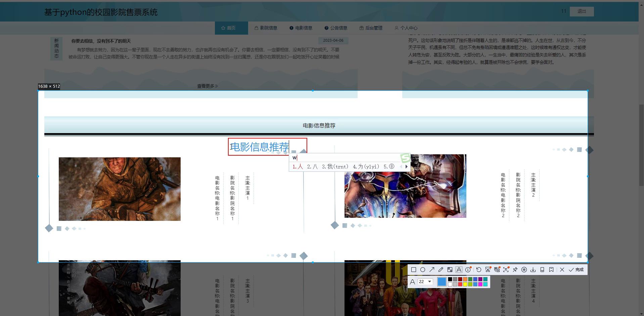Open the 首页 navigation tab
Screen dimensions: 644x316
231,28
